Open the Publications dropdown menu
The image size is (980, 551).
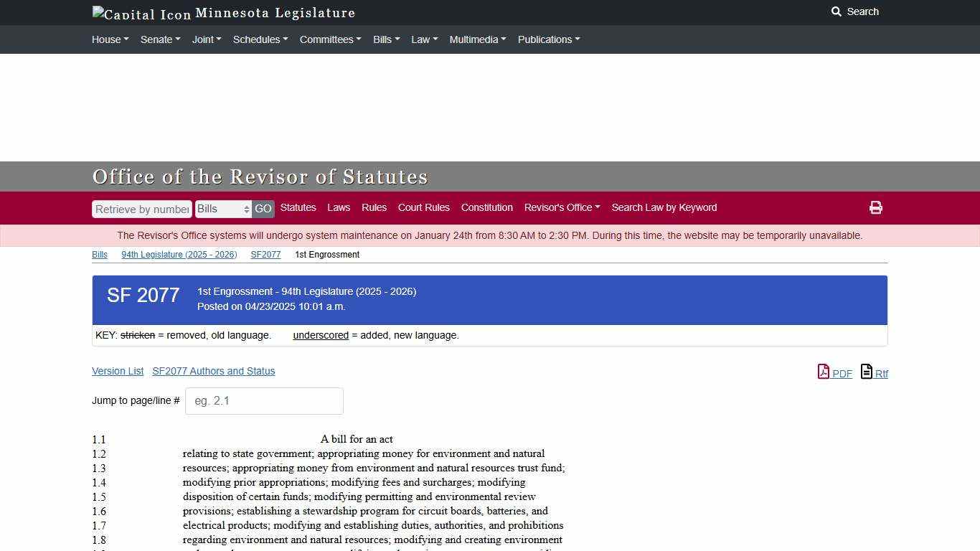[548, 39]
